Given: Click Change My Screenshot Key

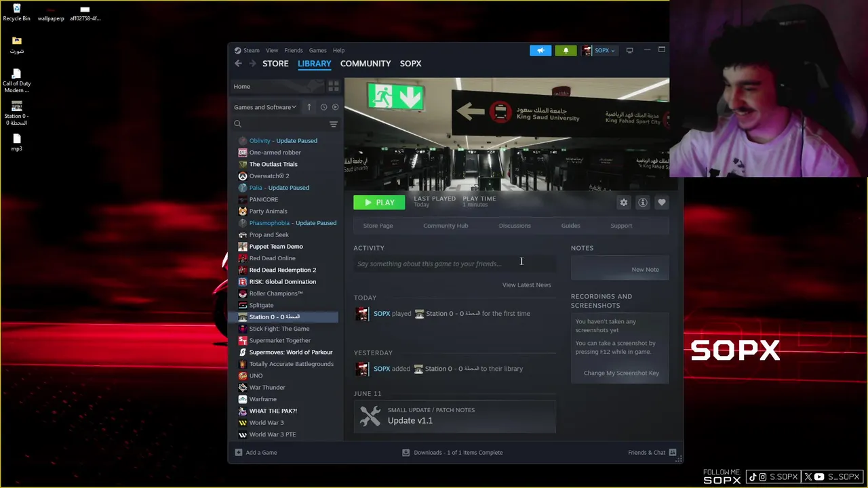Looking at the screenshot, I should 621,373.
